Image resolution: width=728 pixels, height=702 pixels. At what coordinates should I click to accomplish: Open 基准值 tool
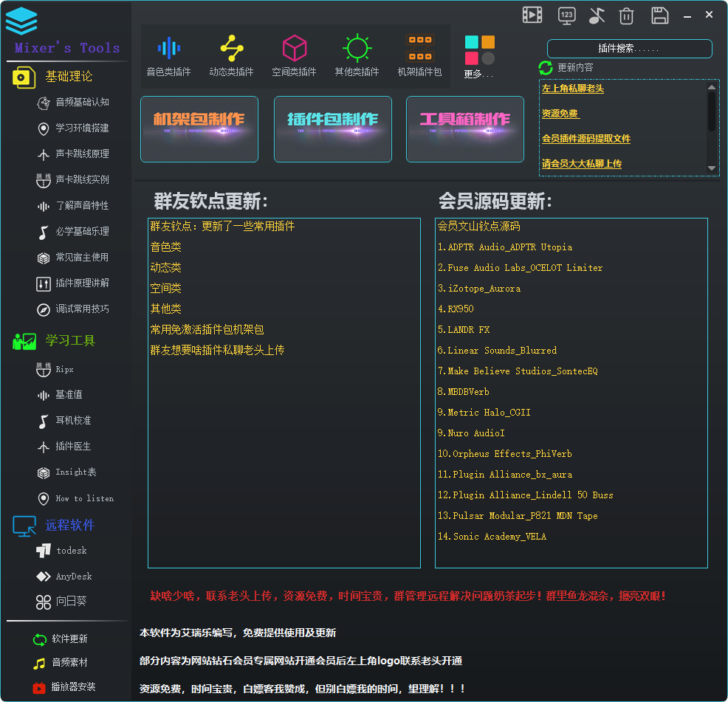pyautogui.click(x=59, y=395)
